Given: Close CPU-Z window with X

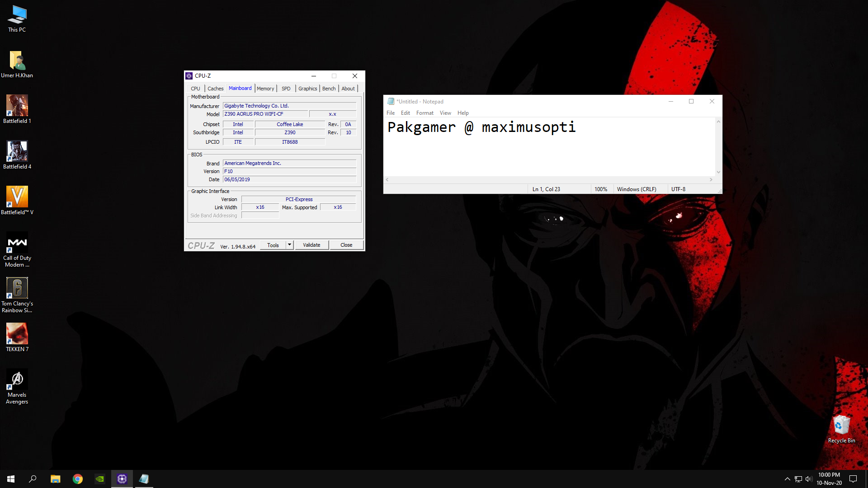Looking at the screenshot, I should pos(355,76).
